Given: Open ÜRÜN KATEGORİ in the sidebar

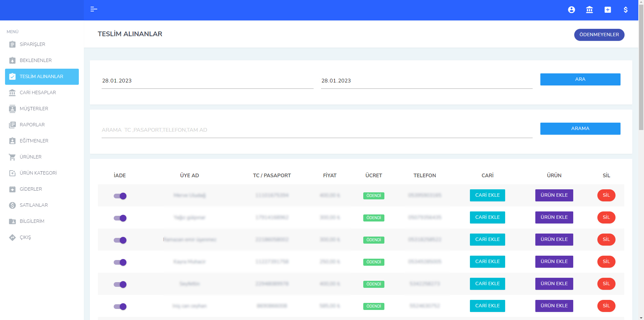Looking at the screenshot, I should point(42,173).
